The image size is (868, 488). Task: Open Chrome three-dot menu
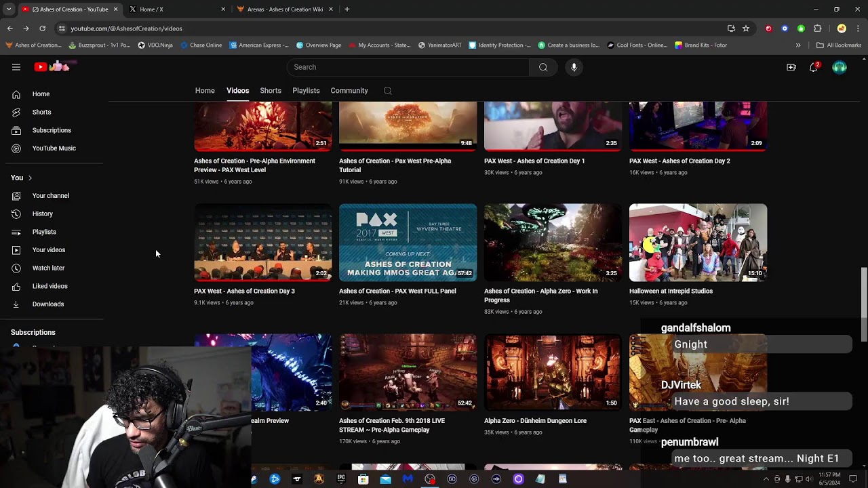tap(858, 28)
